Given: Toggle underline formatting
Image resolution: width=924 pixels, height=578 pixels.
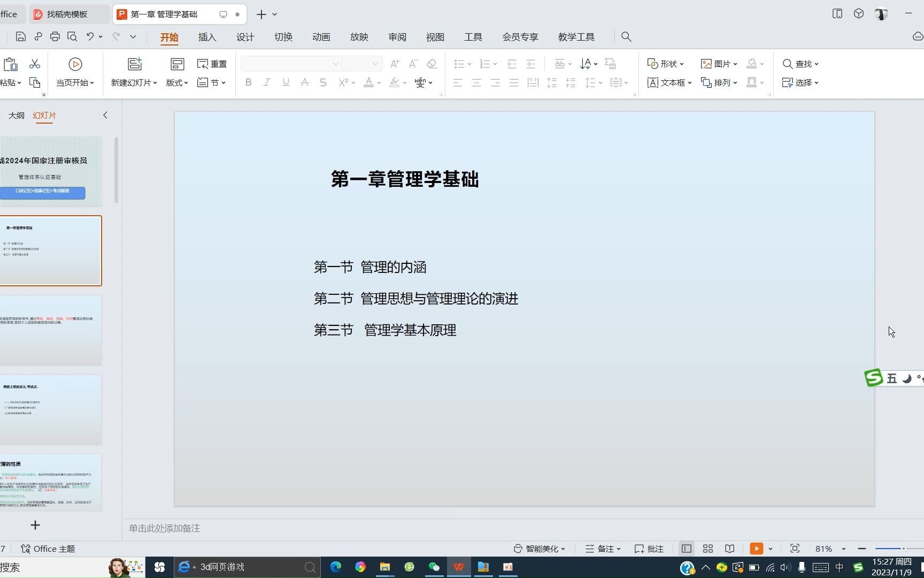Looking at the screenshot, I should pyautogui.click(x=286, y=82).
